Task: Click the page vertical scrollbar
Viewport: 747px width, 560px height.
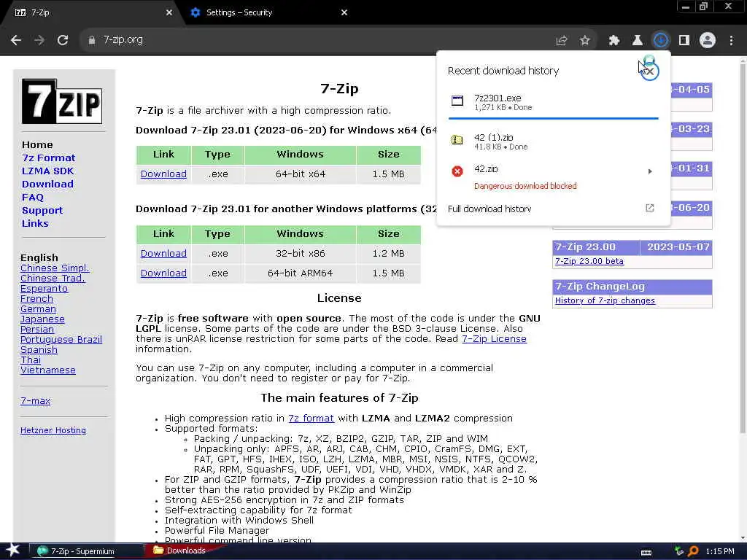Action: pos(743,248)
